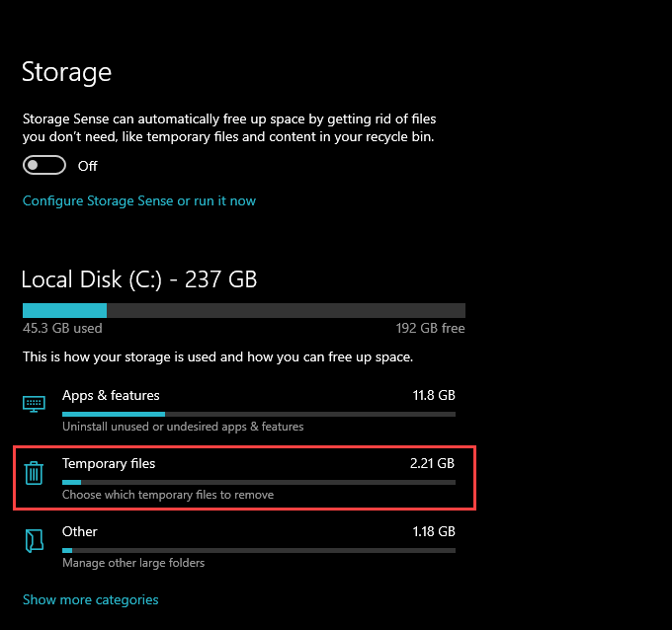Click the 11.8 GB size value
This screenshot has width=672, height=630.
click(x=434, y=395)
